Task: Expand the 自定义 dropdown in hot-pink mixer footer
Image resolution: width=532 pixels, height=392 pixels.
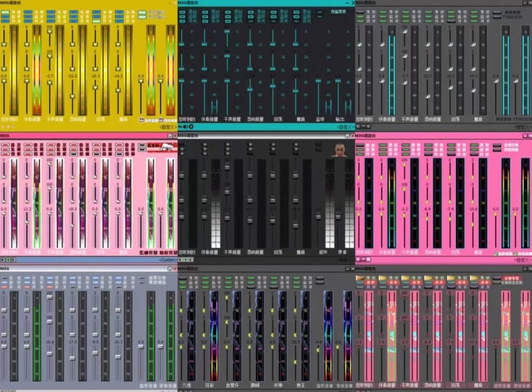Action: tap(522, 259)
